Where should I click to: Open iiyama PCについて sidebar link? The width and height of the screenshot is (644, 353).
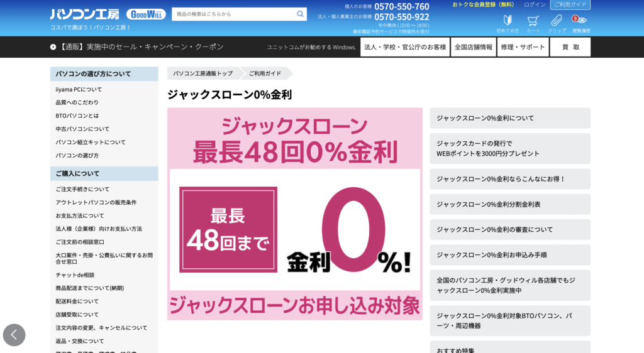pyautogui.click(x=79, y=89)
